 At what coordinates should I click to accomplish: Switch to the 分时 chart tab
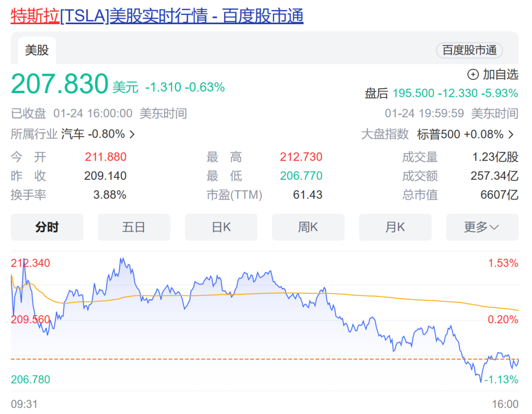[x=47, y=227]
